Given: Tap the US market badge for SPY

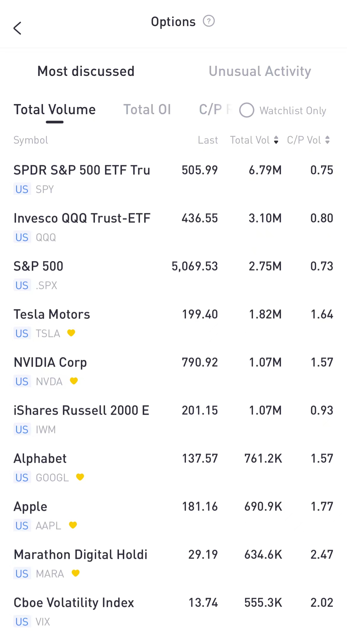Looking at the screenshot, I should (22, 189).
